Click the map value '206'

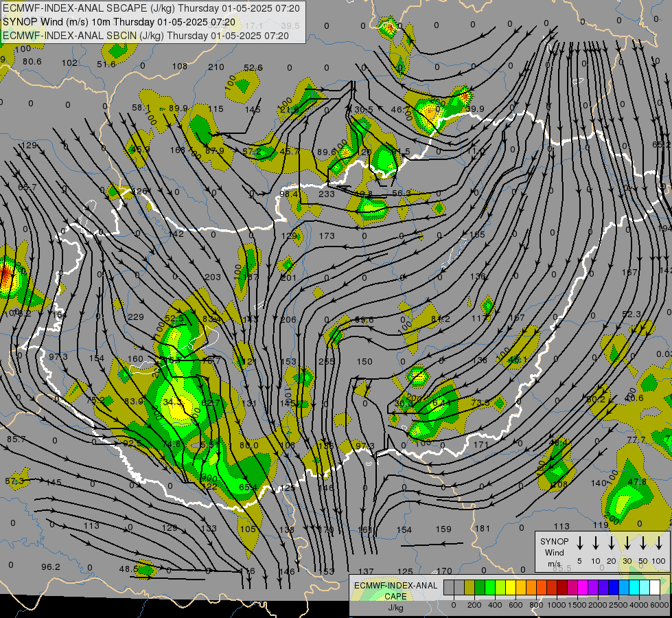[288, 319]
